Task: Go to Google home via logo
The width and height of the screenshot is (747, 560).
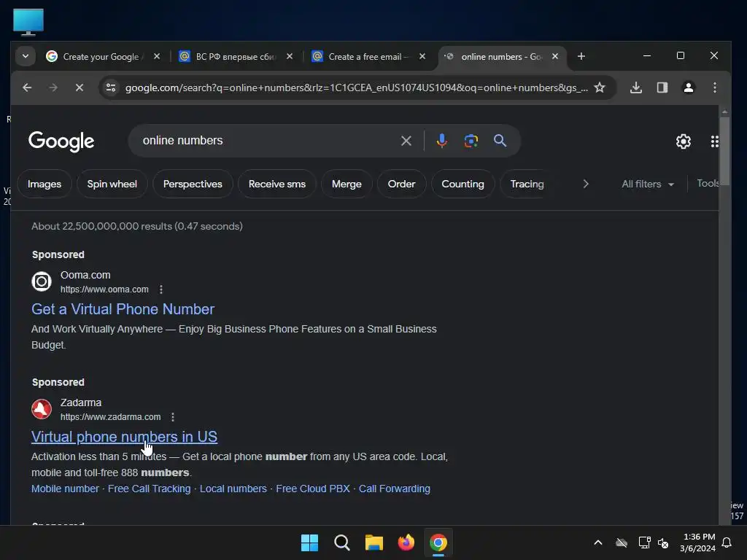Action: (x=61, y=141)
